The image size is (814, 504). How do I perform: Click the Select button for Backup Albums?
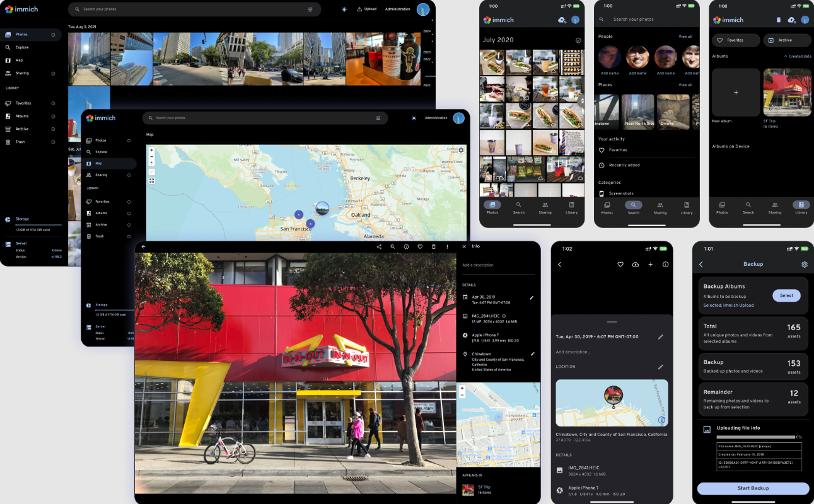pyautogui.click(x=786, y=295)
